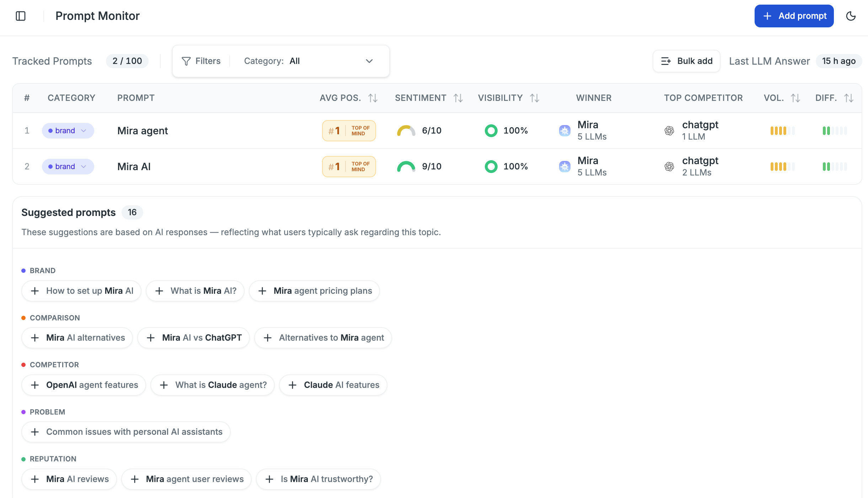This screenshot has width=868, height=498.
Task: Click the 9/10 sentiment value
Action: click(x=432, y=167)
